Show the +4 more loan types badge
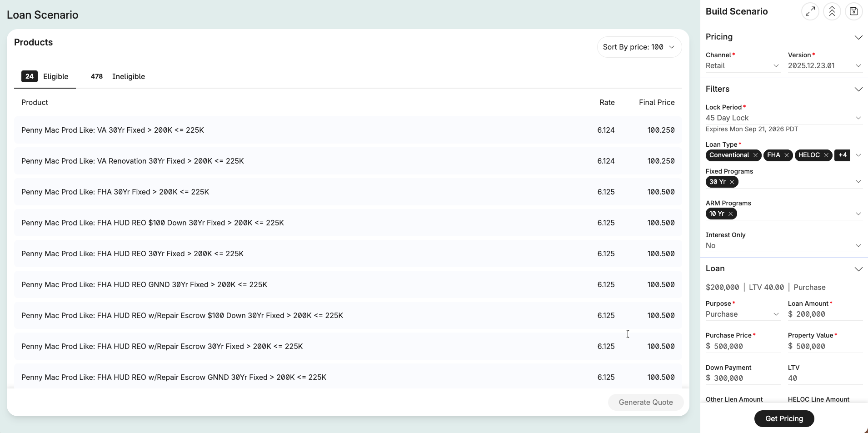Image resolution: width=868 pixels, height=433 pixels. coord(843,155)
